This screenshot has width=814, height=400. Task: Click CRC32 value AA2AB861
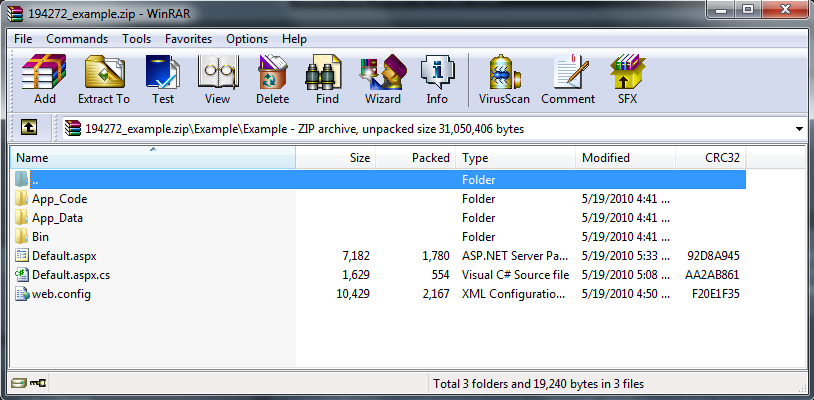[712, 274]
